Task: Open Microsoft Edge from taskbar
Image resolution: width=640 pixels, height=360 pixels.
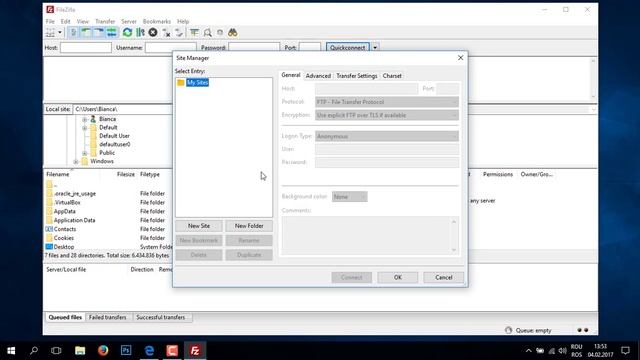Action: click(x=149, y=350)
